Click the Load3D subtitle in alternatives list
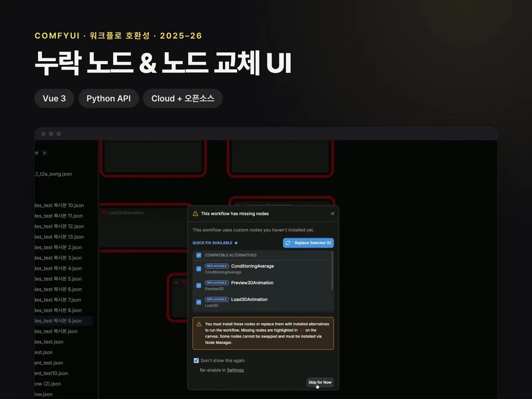 pos(211,305)
